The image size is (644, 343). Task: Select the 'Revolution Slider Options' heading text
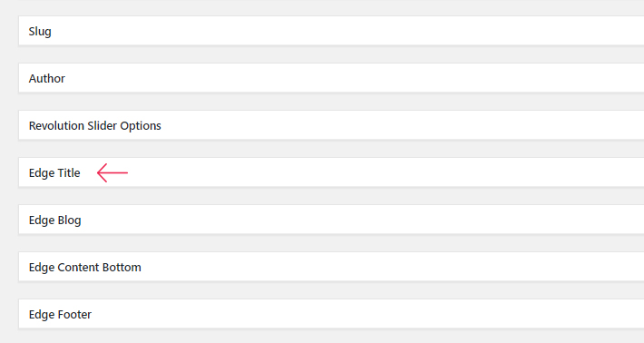click(x=95, y=126)
